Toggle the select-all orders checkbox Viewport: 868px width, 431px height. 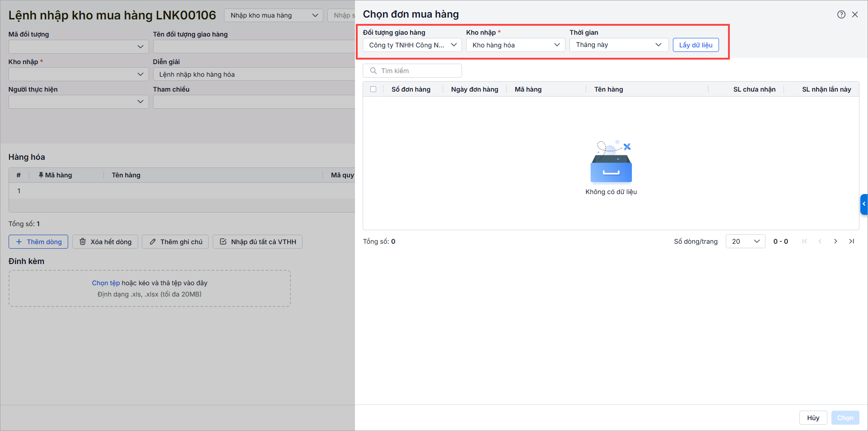(x=373, y=89)
